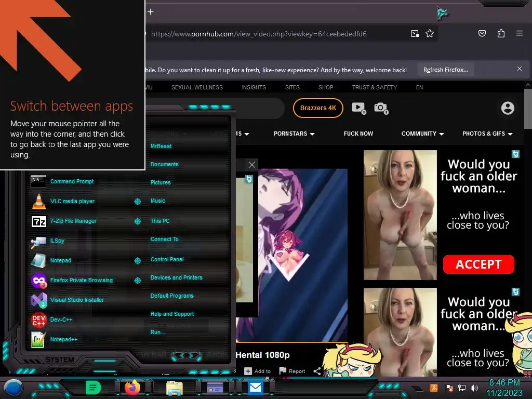Open Help and Support
Viewport: 532px width, 399px height.
[172, 314]
